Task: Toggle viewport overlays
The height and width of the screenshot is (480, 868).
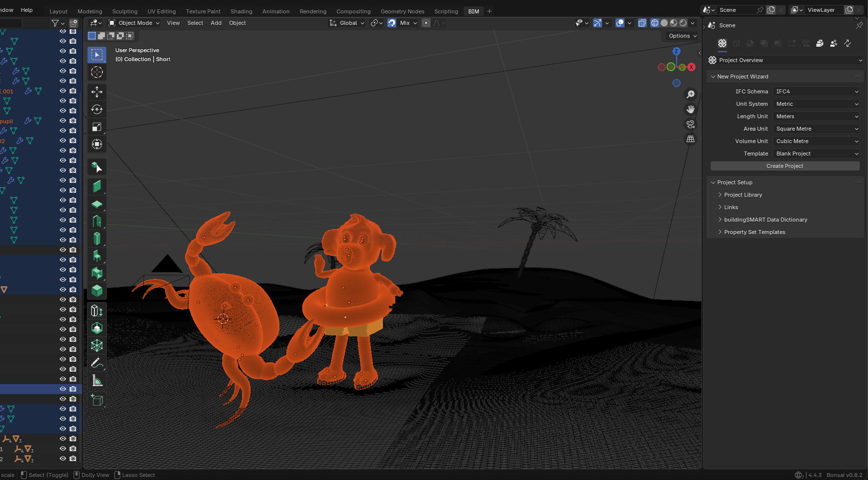Action: (x=620, y=23)
